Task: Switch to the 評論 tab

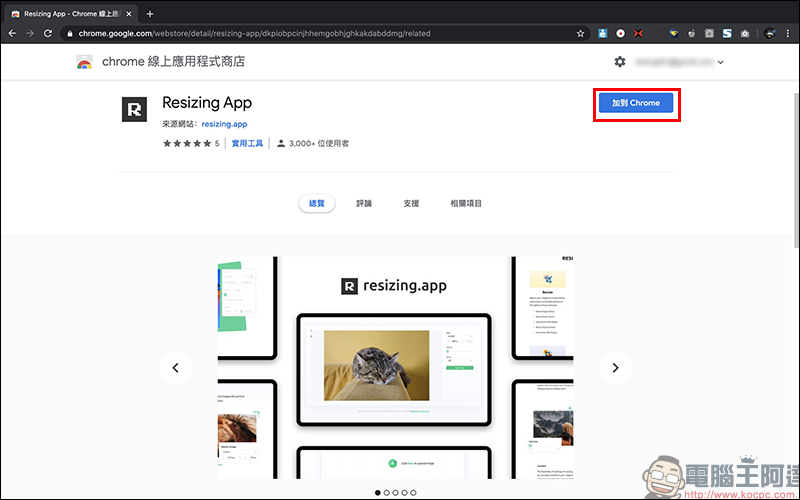Action: (364, 203)
